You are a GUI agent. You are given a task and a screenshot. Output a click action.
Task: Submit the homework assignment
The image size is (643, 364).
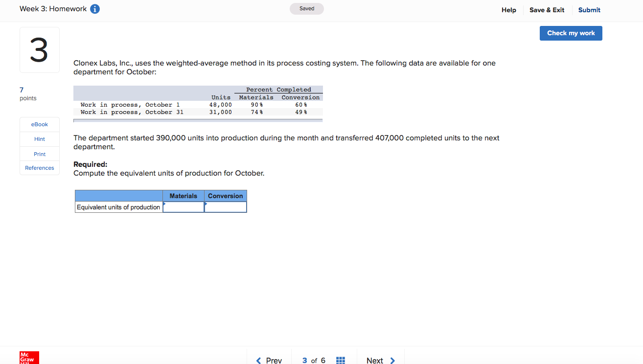point(589,10)
